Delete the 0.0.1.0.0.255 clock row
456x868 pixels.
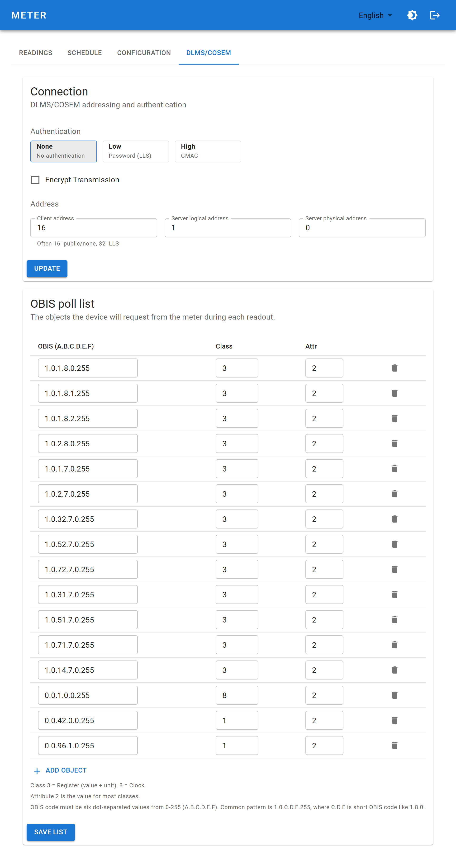(395, 695)
